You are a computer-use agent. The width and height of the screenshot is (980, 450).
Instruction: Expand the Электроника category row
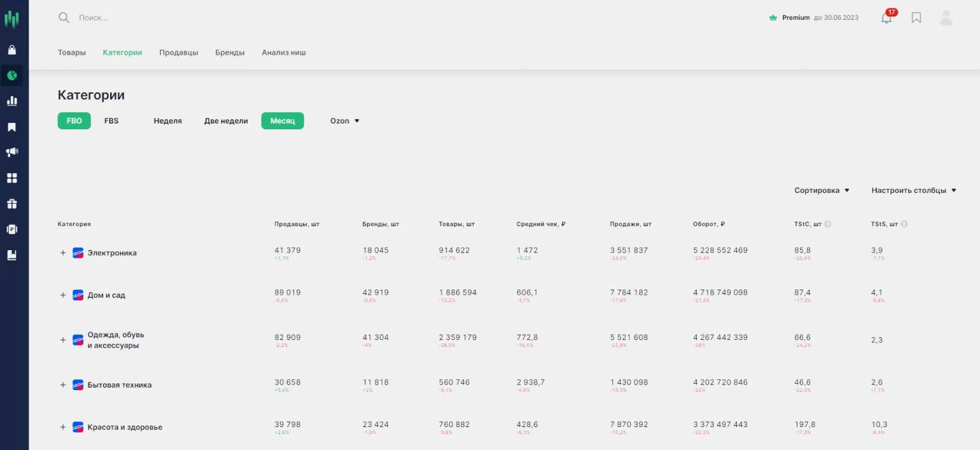tap(63, 253)
